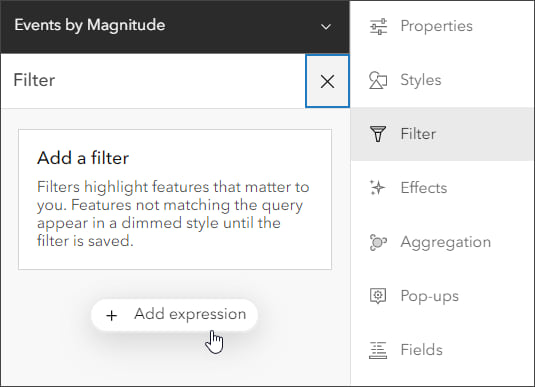This screenshot has height=387, width=535.
Task: Select the Styles menu label
Action: [421, 80]
